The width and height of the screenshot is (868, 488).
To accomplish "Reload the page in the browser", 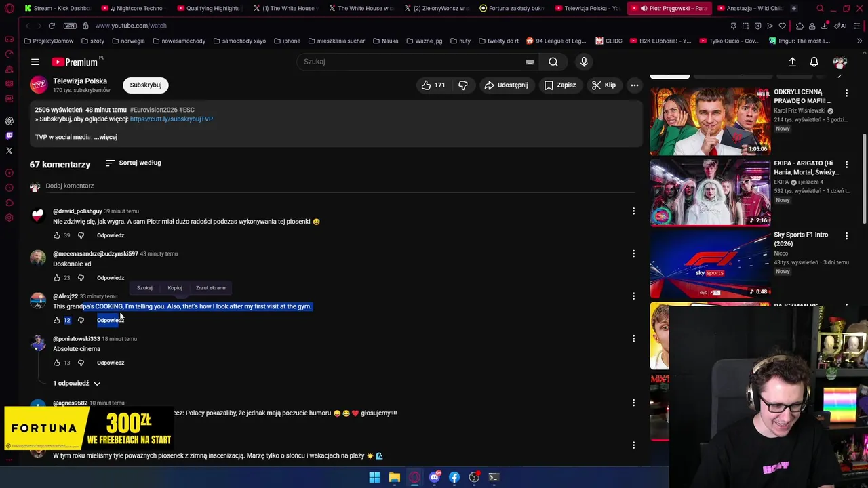I will [x=52, y=26].
